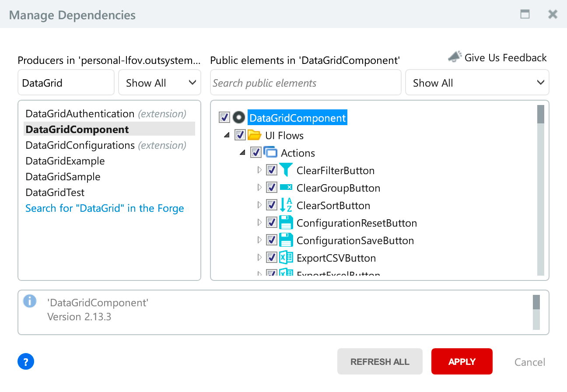Click the ClearGroupButton icon
567x392 pixels.
286,188
